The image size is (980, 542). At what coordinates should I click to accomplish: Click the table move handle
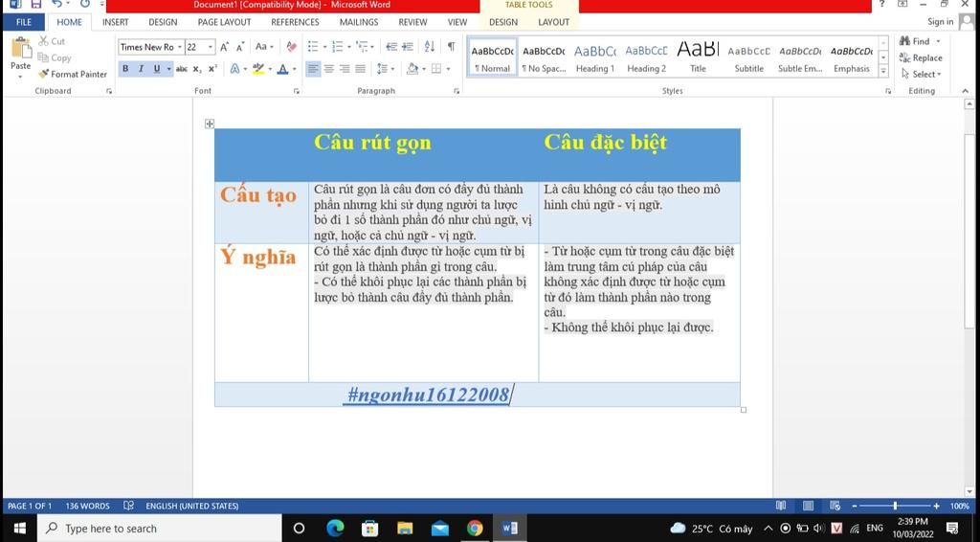click(x=210, y=124)
